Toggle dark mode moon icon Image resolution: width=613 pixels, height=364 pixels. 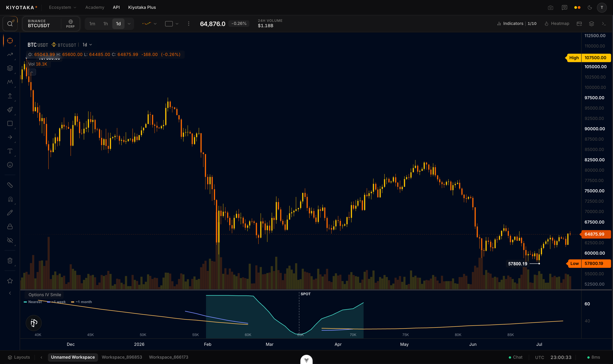point(590,8)
